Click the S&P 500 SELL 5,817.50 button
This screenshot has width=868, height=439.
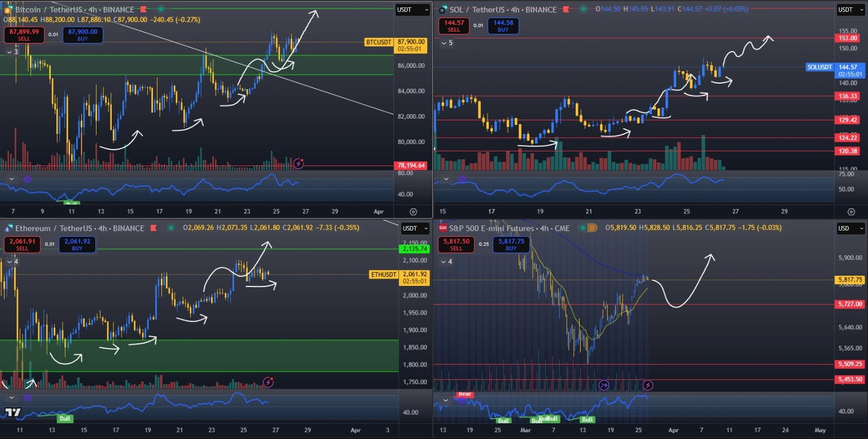456,245
